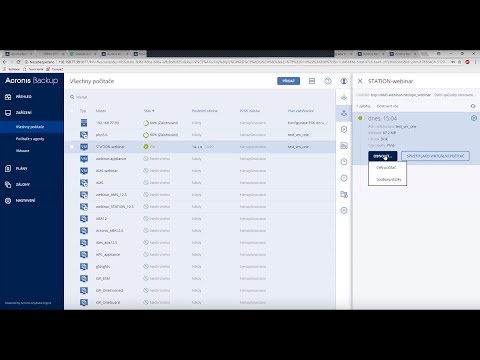Click the add to group icon in side toolbar
Viewport: 480px width, 360px height.
[x=344, y=194]
